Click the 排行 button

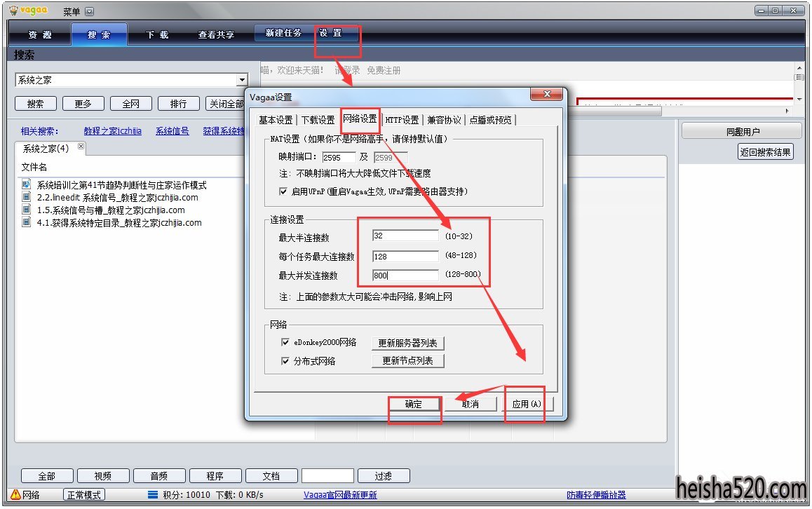click(x=178, y=104)
